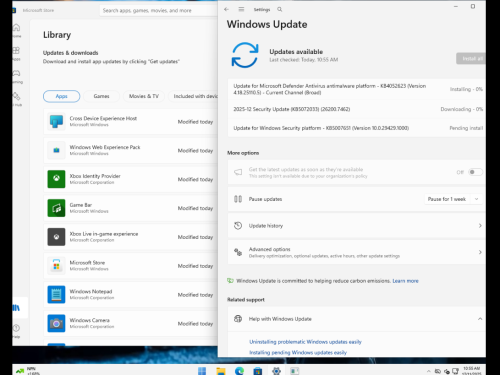
Task: Open Update history page
Action: (356, 226)
